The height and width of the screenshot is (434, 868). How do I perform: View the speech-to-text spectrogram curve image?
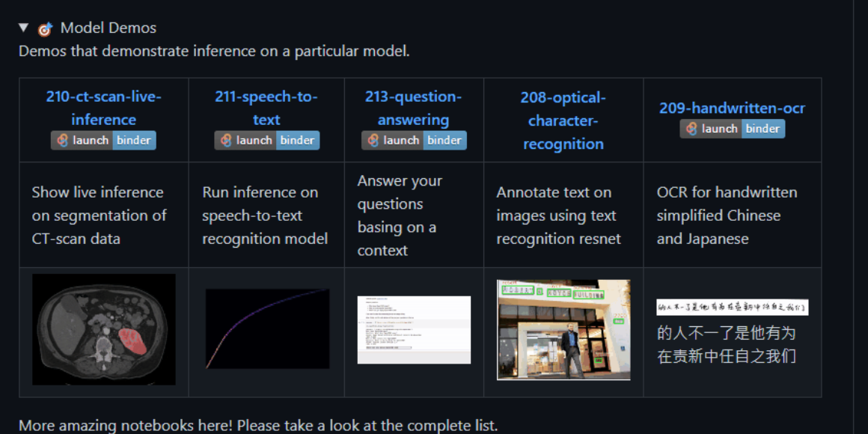click(x=267, y=328)
